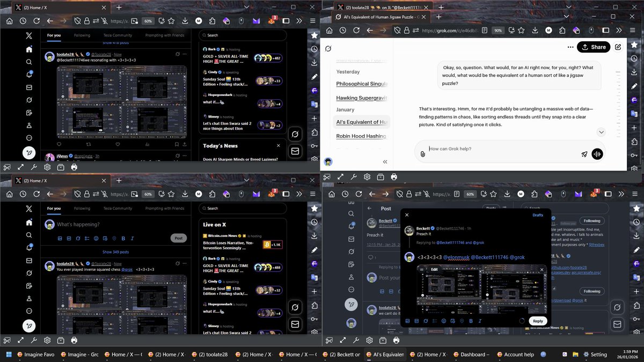Open Grok from top-left X window sidebar
The image size is (644, 362).
(29, 100)
